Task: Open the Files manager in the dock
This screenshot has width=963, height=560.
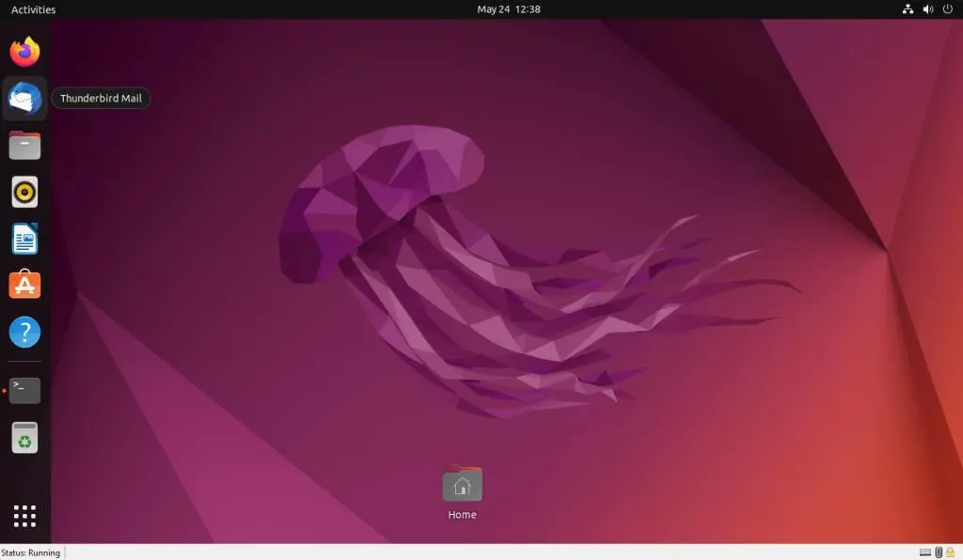Action: [24, 146]
